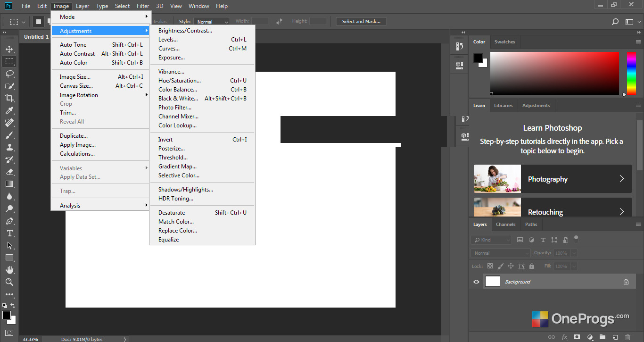This screenshot has height=342, width=644.
Task: Open the Normal blend mode dropdown in Layers
Action: coord(501,253)
